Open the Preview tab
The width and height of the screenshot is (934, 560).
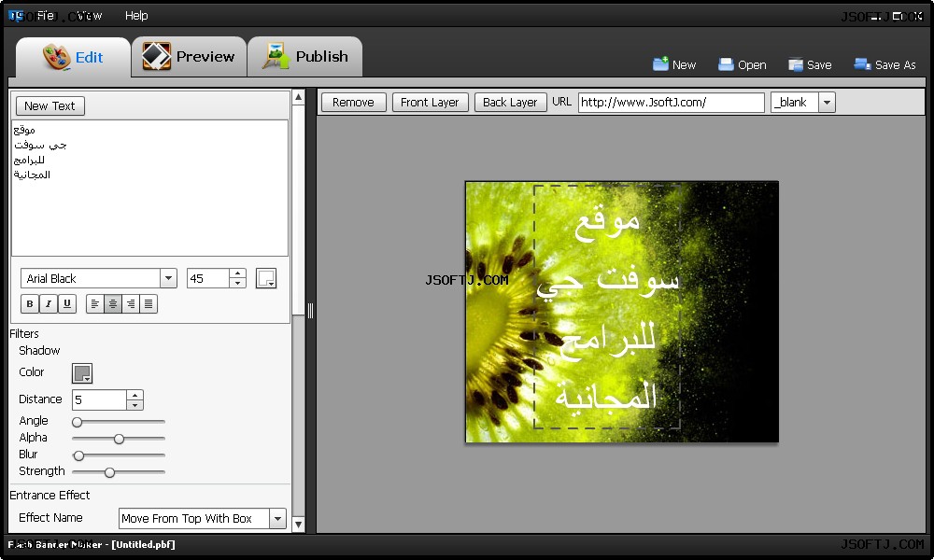pos(189,57)
